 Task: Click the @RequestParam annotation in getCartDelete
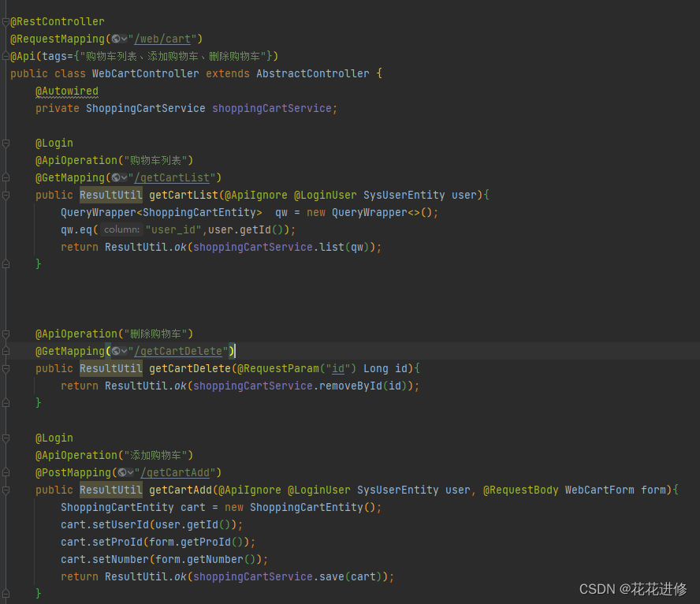(278, 369)
